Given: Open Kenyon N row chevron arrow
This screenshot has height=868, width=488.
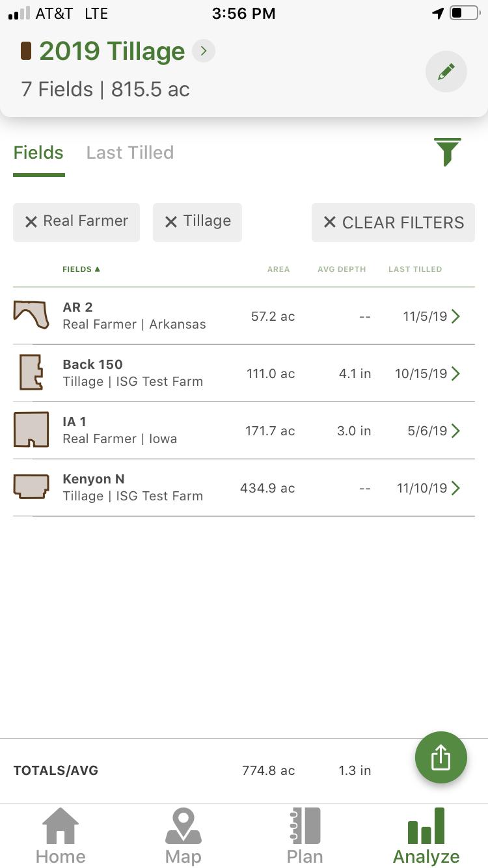Looking at the screenshot, I should (x=456, y=488).
